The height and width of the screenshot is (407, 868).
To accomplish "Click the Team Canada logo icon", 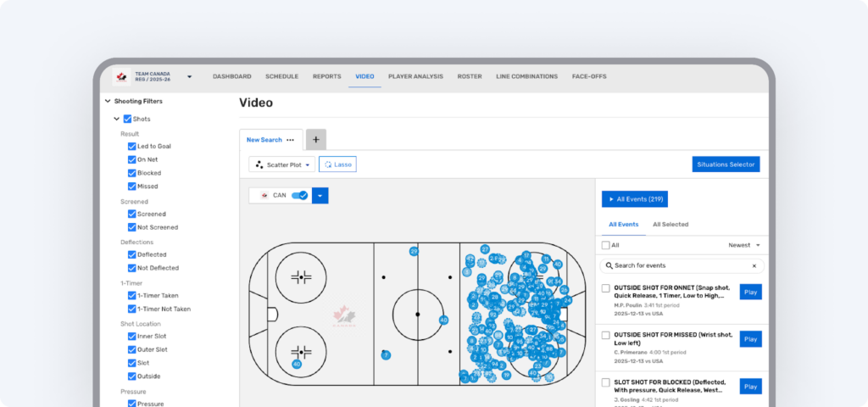I will coord(121,76).
